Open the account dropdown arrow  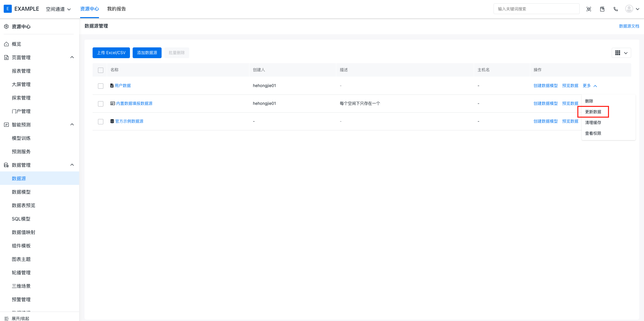[637, 9]
